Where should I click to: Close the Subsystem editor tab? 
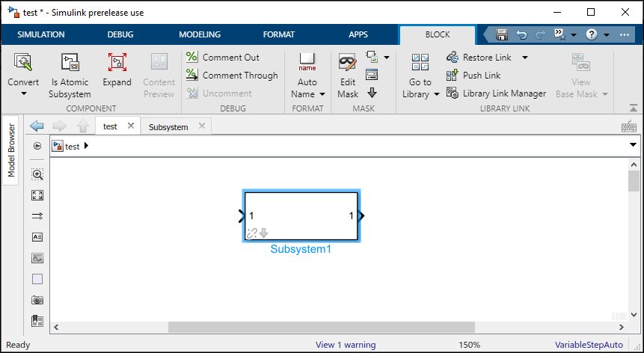202,126
